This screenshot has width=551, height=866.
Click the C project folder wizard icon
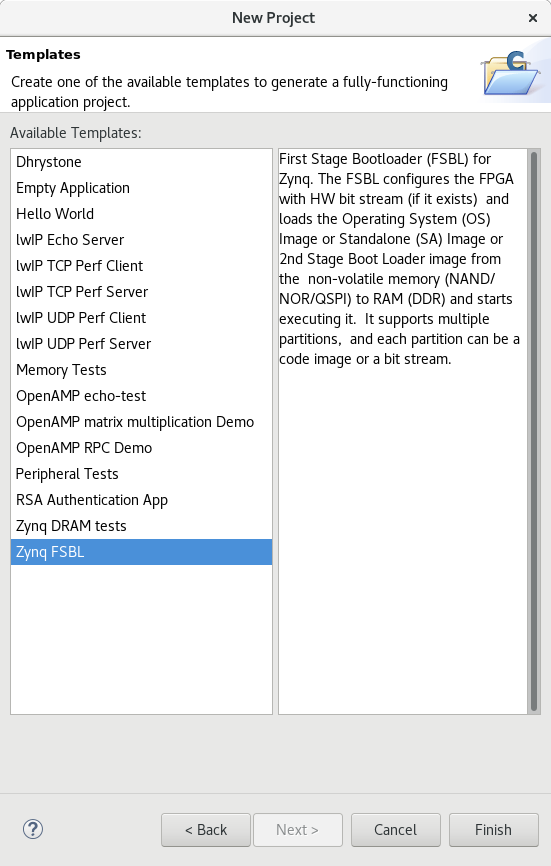(511, 73)
